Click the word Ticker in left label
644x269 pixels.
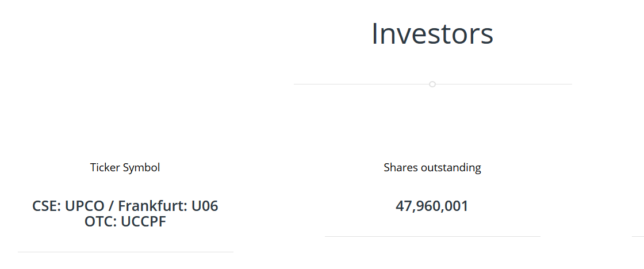(x=105, y=168)
